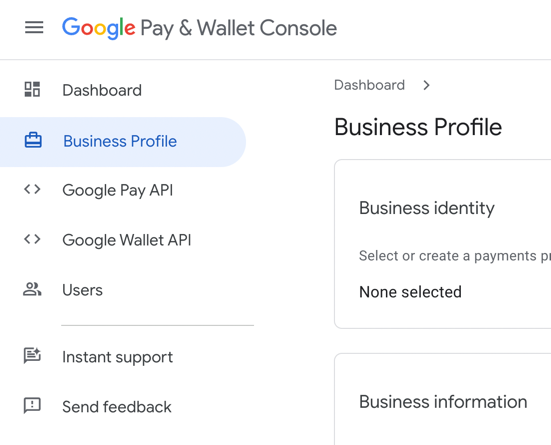This screenshot has width=551, height=445.
Task: Select Business Profile in the sidebar
Action: click(123, 142)
